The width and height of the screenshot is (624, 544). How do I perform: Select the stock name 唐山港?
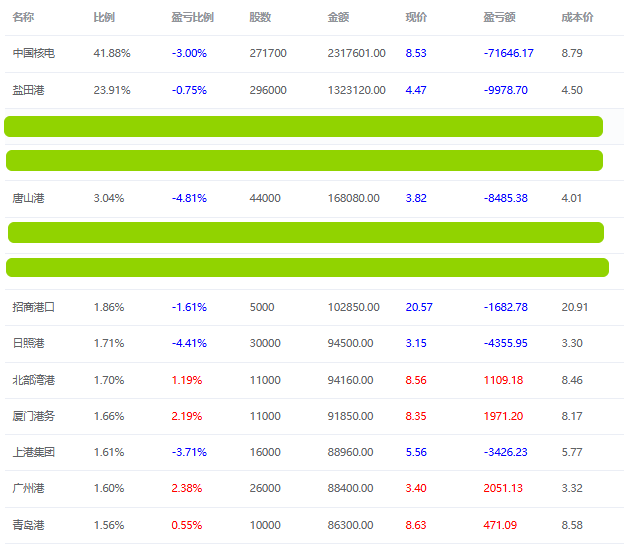[28, 198]
